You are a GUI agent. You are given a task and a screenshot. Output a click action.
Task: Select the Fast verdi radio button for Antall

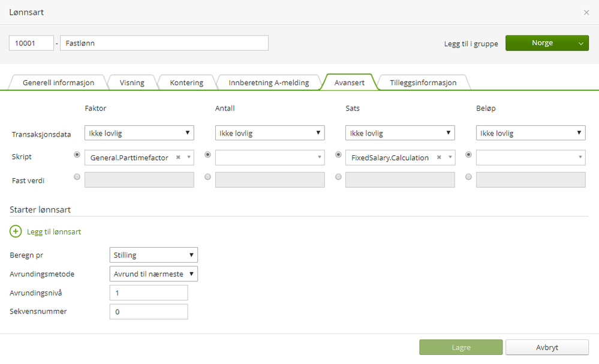[207, 177]
